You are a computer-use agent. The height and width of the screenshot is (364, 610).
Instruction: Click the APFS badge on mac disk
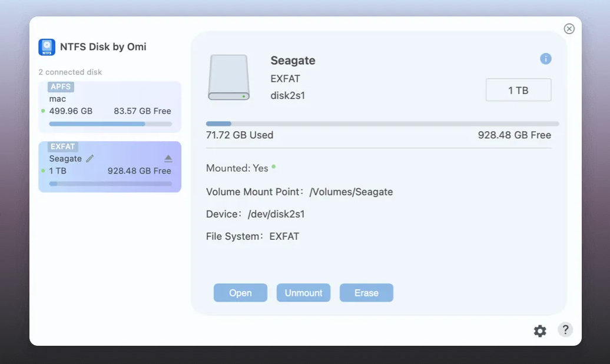tap(61, 86)
